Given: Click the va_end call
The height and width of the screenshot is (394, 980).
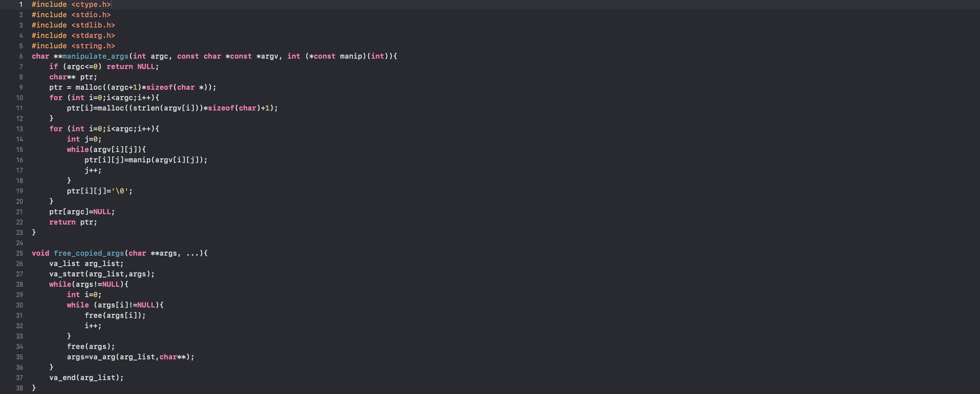Looking at the screenshot, I should 86,378.
